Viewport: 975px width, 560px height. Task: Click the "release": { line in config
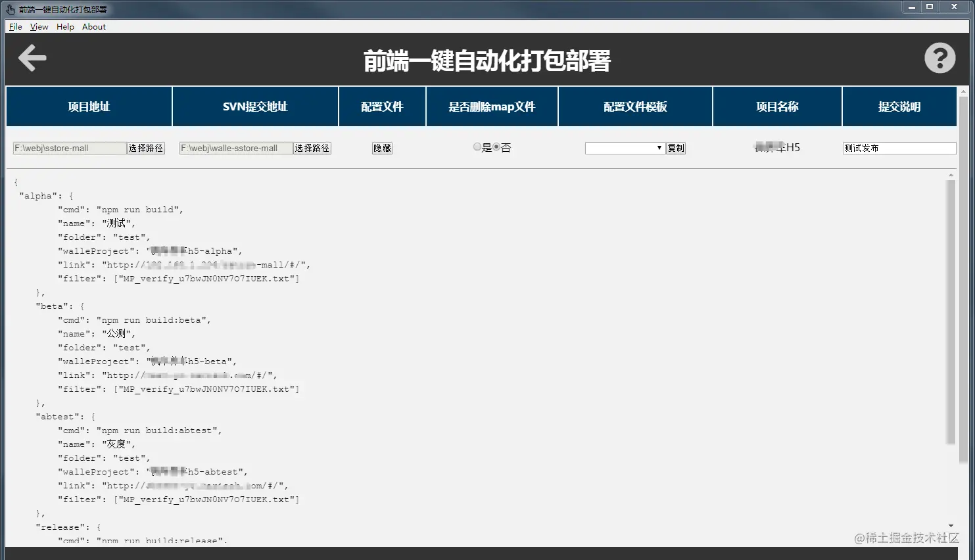pos(68,527)
